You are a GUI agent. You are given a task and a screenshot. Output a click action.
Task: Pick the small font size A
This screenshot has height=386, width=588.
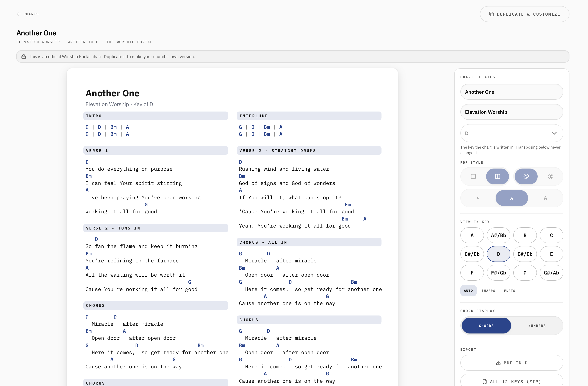tap(478, 198)
